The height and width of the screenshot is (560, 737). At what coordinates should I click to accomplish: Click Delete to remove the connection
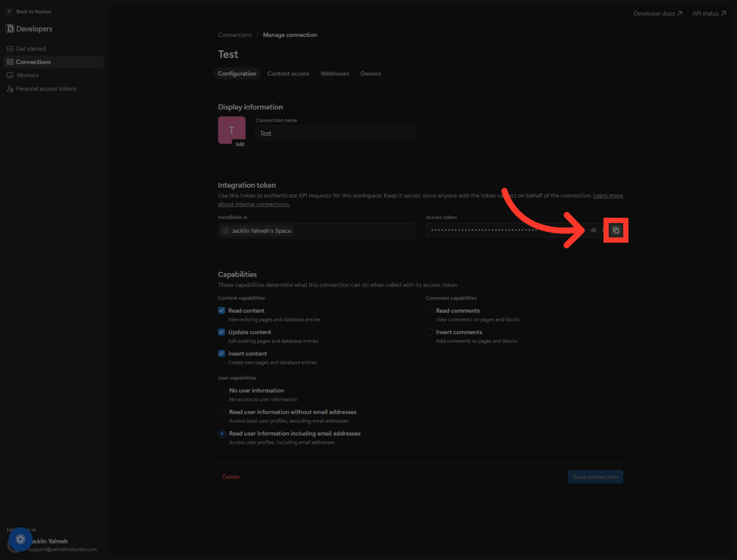pos(231,477)
